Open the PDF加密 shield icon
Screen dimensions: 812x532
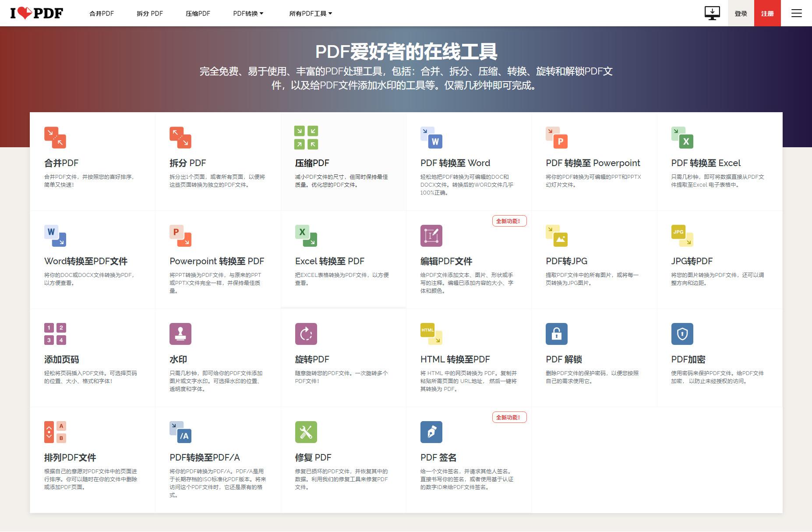point(682,334)
